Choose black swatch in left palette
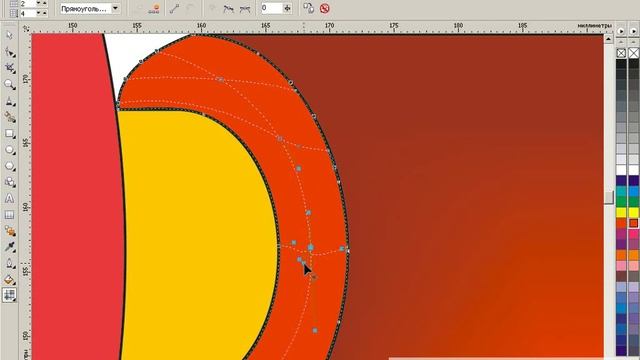 tap(621, 64)
